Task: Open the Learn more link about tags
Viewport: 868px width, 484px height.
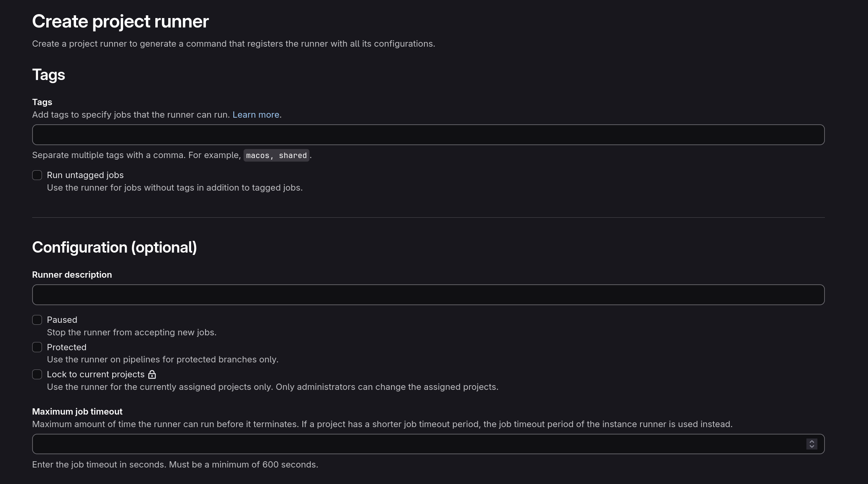Action: pos(255,115)
